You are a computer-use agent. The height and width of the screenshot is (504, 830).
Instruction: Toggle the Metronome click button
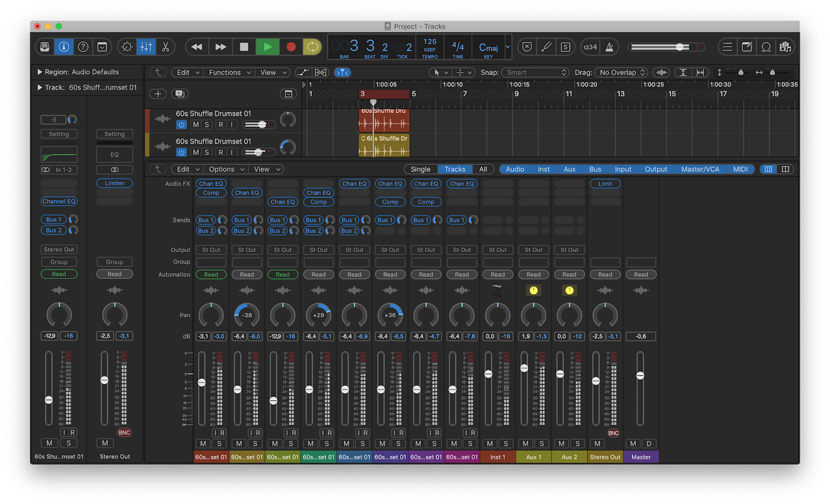609,46
